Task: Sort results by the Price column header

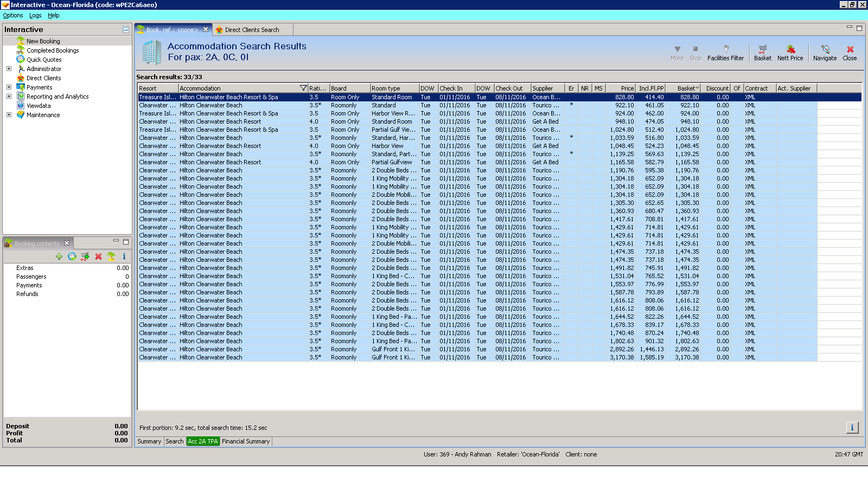Action: click(x=621, y=88)
